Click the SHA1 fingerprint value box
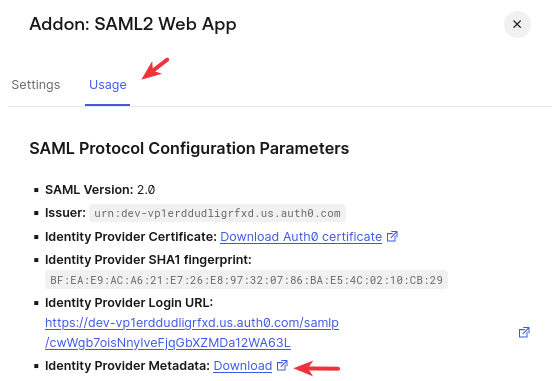 246,280
